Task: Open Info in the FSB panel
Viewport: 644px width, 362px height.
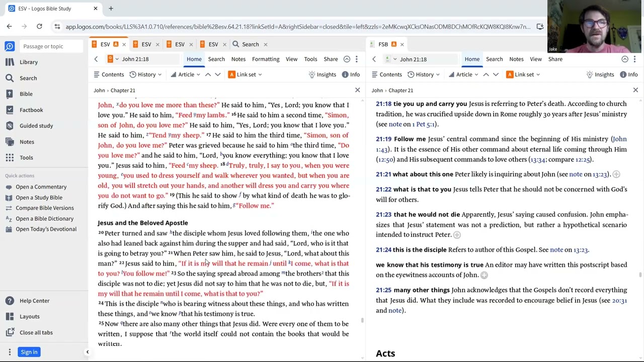Action: click(628, 74)
